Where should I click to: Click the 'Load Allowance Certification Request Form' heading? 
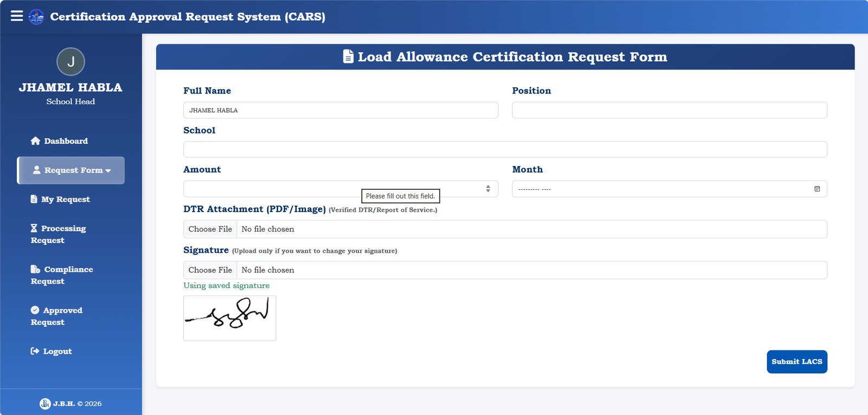tap(513, 57)
